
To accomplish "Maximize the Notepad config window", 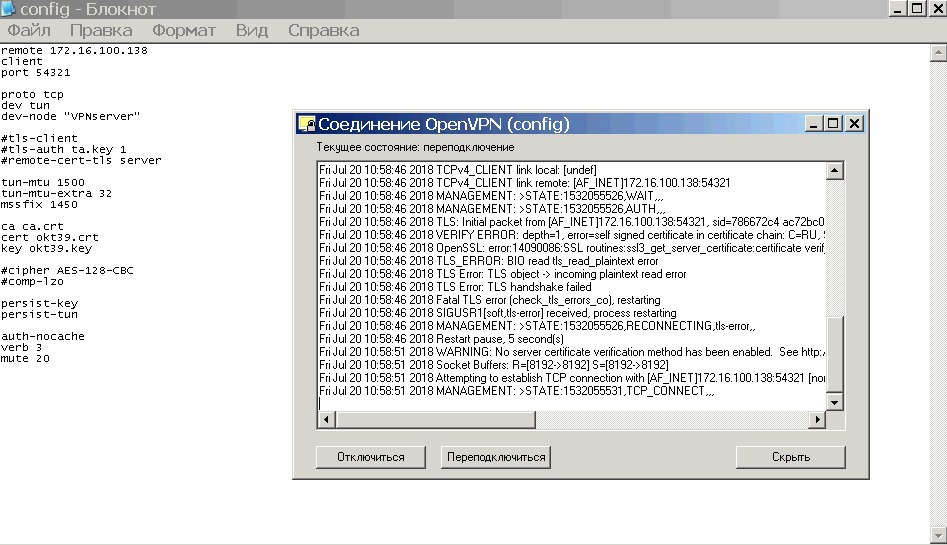I will [x=917, y=8].
